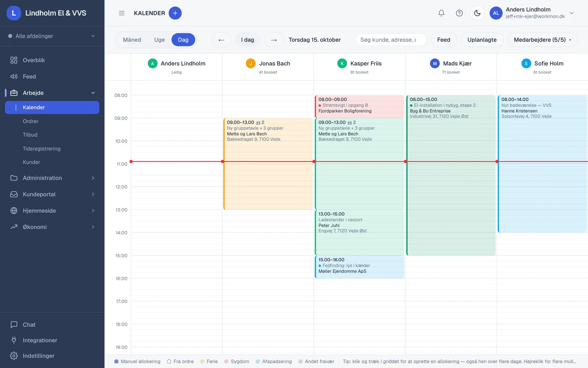Open the Medarbejdere (5/5) filter dropdown

(542, 40)
